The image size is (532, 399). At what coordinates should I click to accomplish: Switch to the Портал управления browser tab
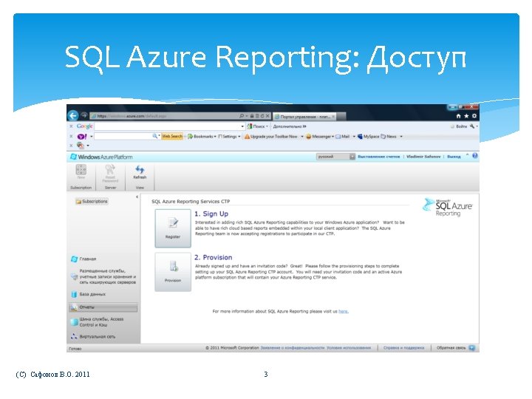304,117
